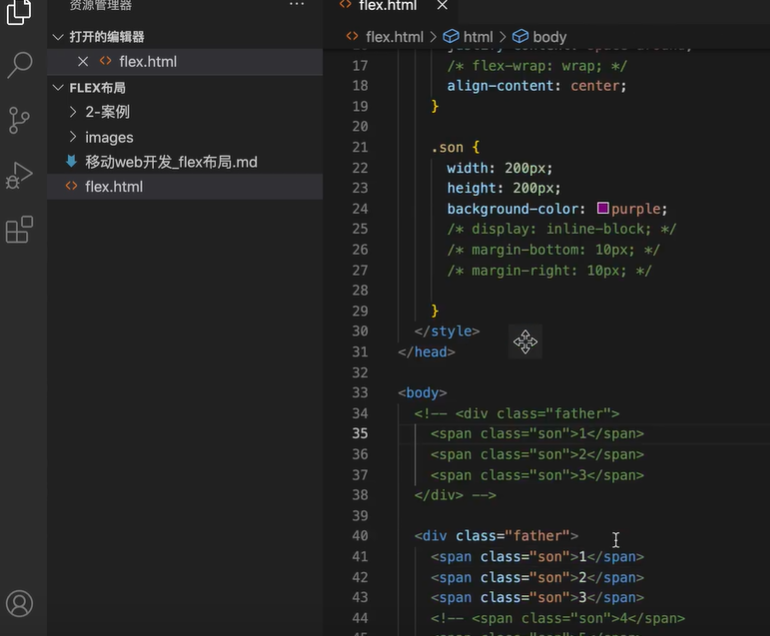Click the closing </head> tag
The height and width of the screenshot is (636, 770).
tap(426, 352)
